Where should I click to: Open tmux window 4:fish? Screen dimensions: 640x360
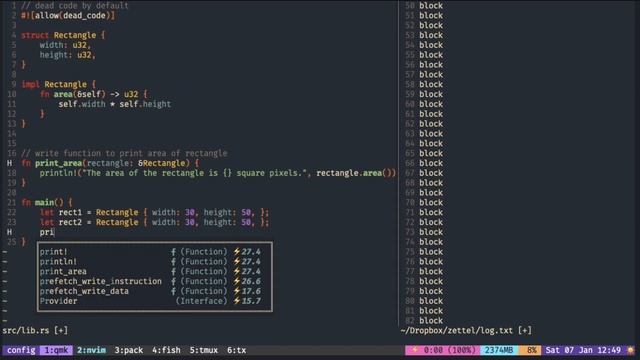(166, 350)
